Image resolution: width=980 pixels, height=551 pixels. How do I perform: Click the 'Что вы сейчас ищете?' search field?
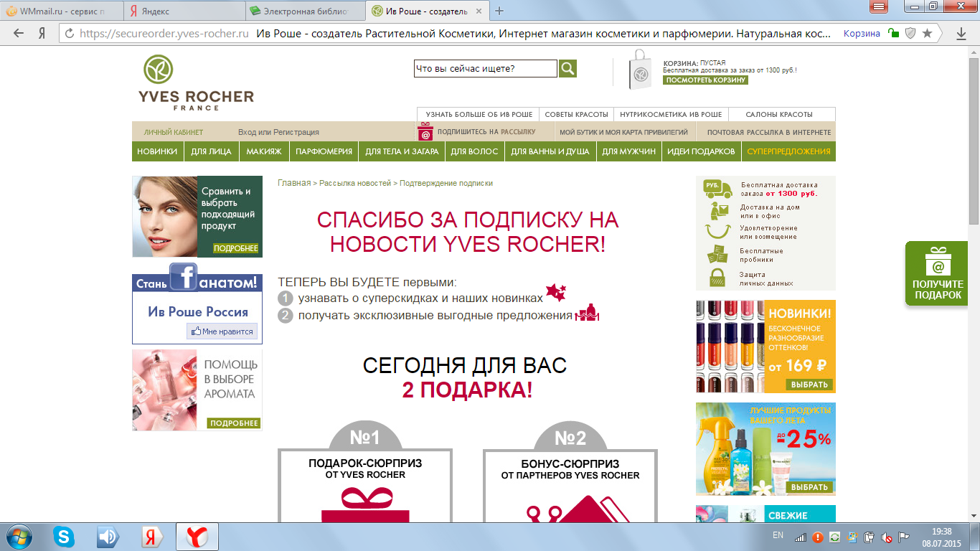click(x=485, y=69)
